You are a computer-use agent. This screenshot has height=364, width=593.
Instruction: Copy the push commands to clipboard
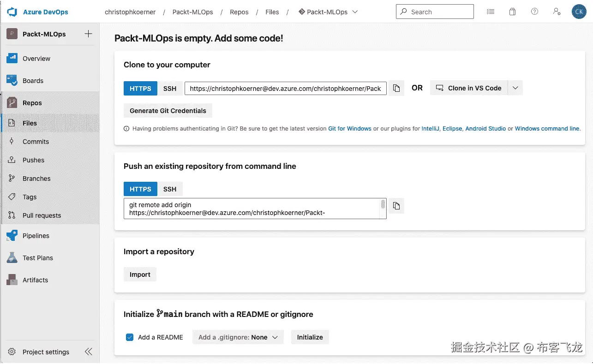[x=396, y=206]
